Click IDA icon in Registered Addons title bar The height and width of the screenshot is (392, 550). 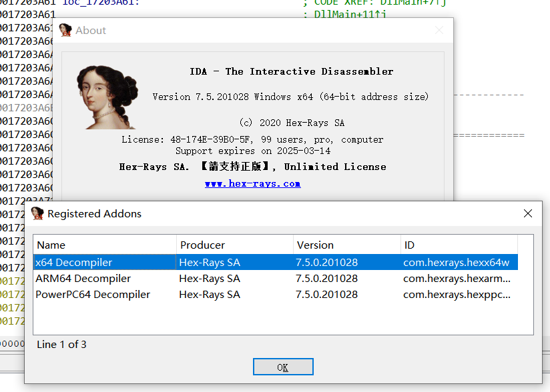37,213
